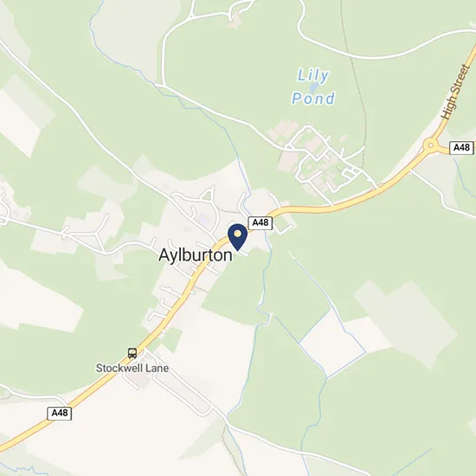Click the A48 badge on the southwest road
This screenshot has width=476, height=476.
coord(60,413)
